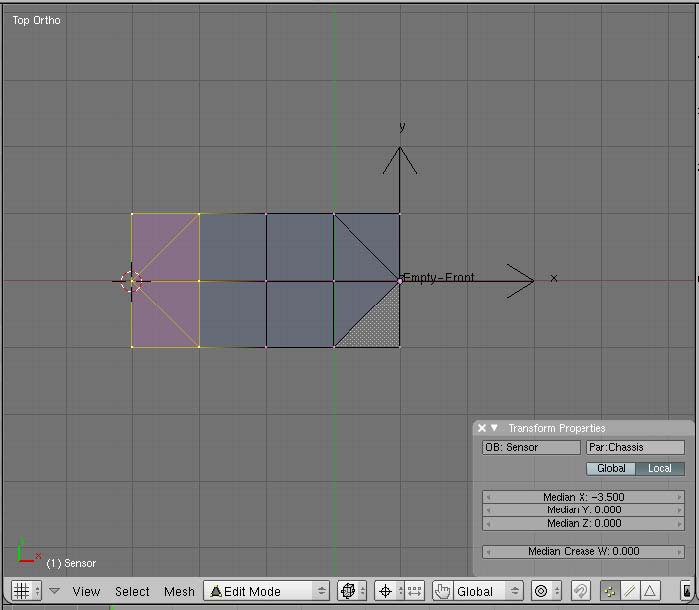The width and height of the screenshot is (699, 610).
Task: Open the View menu
Action: [x=86, y=591]
